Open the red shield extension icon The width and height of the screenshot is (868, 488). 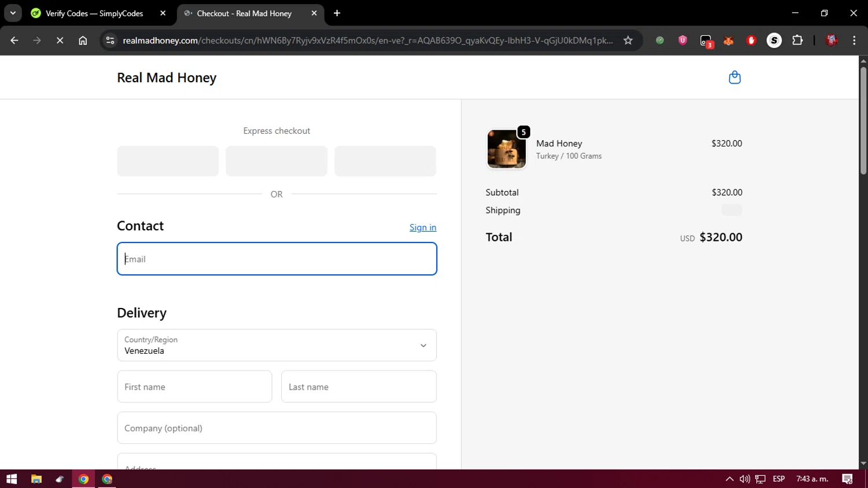click(x=751, y=41)
